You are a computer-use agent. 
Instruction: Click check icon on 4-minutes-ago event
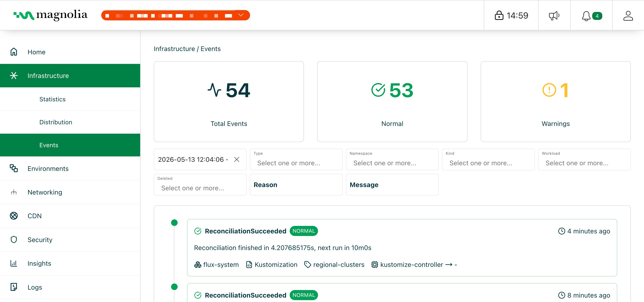click(x=198, y=231)
